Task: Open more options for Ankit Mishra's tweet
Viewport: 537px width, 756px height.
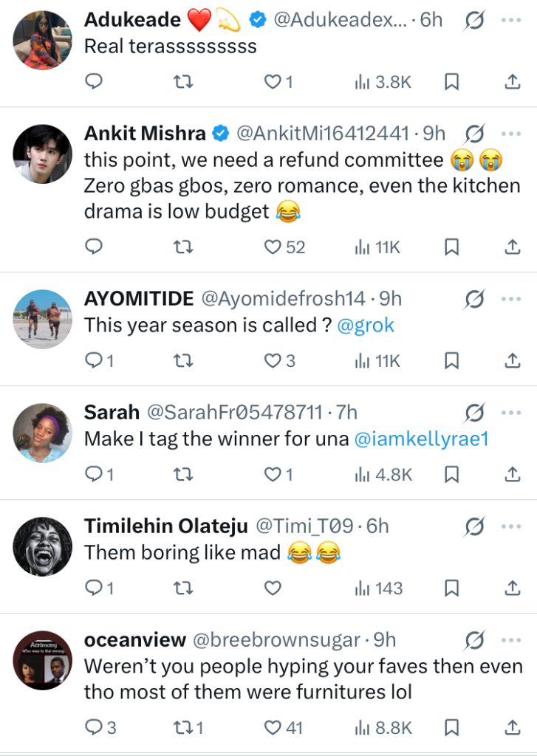Action: [x=511, y=134]
